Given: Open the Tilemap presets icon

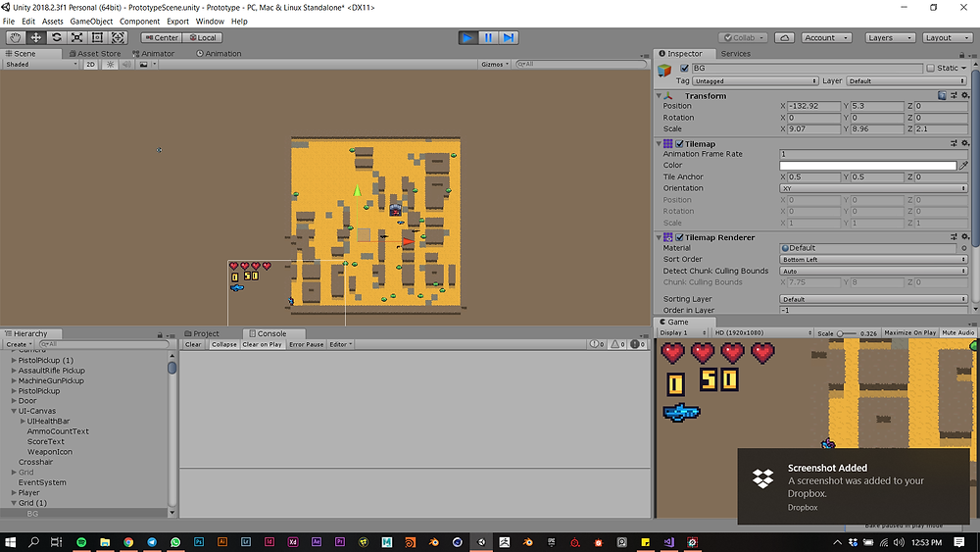Looking at the screenshot, I should (x=954, y=143).
